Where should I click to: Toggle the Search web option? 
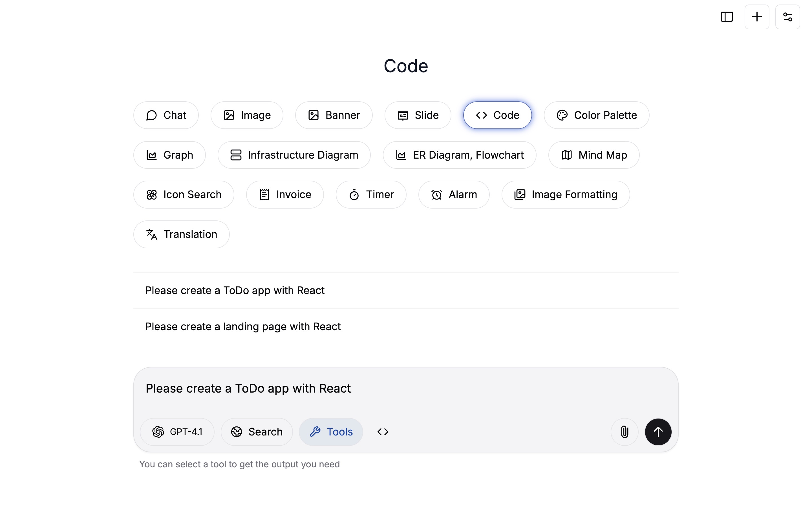point(257,432)
